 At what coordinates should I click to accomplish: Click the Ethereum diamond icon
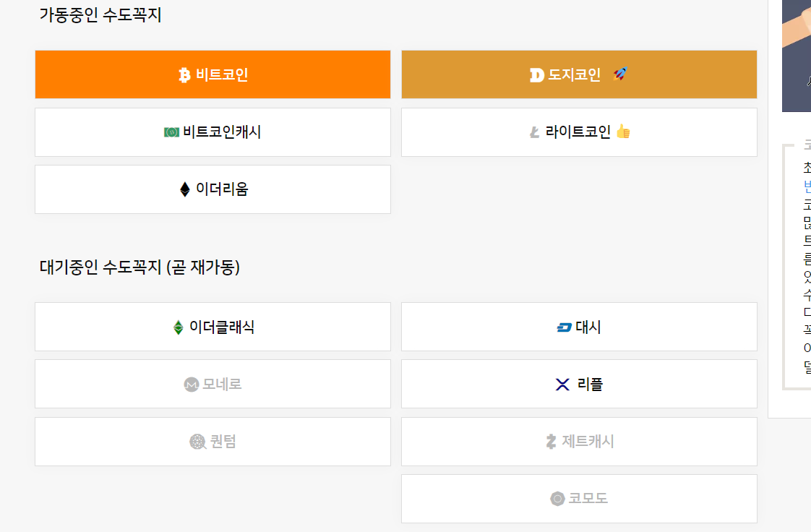click(x=185, y=189)
